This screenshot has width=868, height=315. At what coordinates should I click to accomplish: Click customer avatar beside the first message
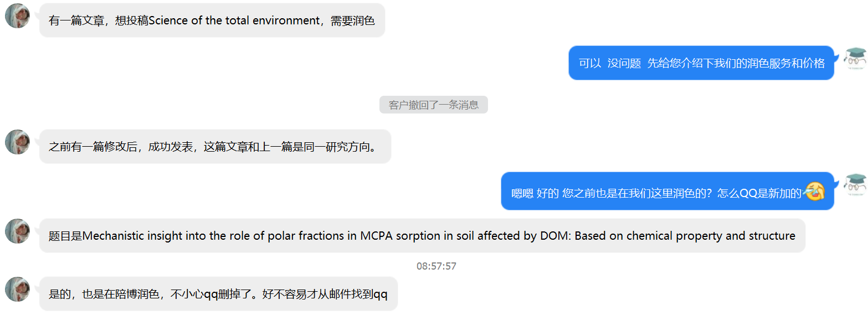pyautogui.click(x=17, y=16)
